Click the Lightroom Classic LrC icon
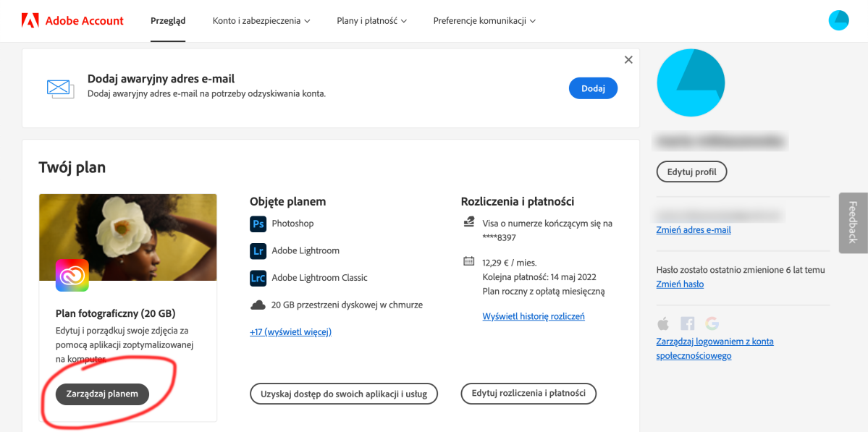This screenshot has height=432, width=868. (258, 278)
